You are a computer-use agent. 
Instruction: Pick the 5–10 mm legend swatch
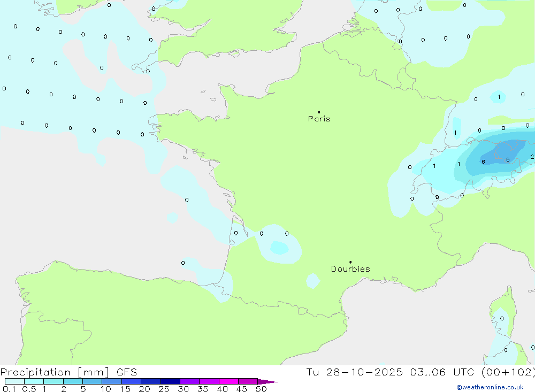pos(93,381)
